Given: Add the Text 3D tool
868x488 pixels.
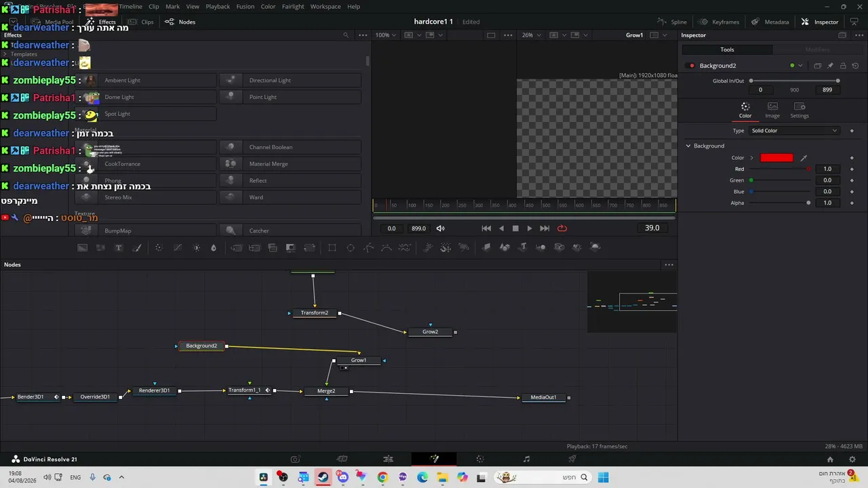Looking at the screenshot, I should coord(523,247).
